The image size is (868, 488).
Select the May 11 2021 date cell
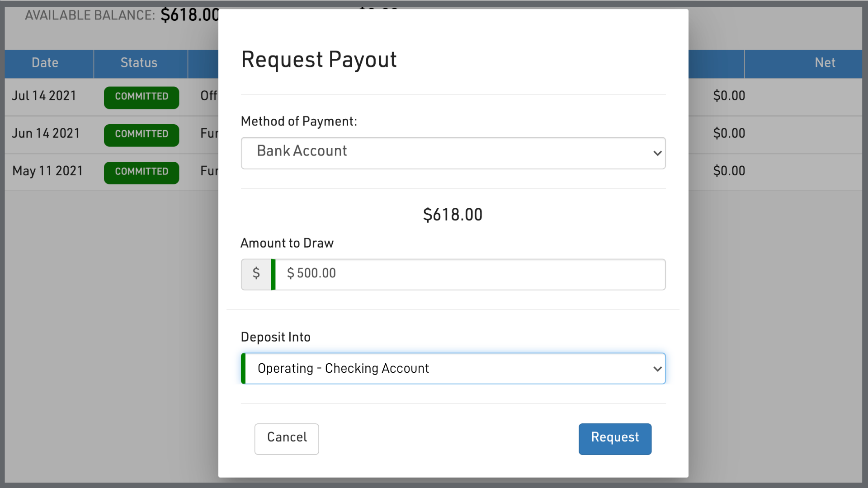pyautogui.click(x=47, y=171)
